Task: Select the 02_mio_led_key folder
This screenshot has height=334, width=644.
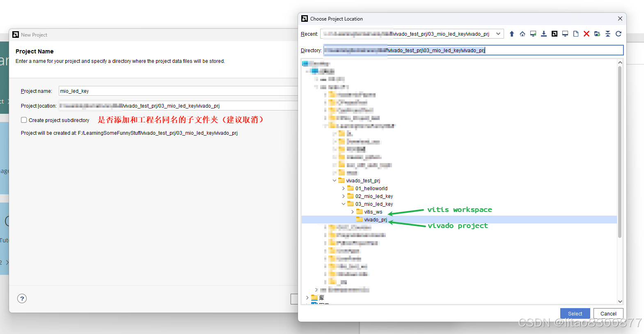Action: (x=374, y=196)
